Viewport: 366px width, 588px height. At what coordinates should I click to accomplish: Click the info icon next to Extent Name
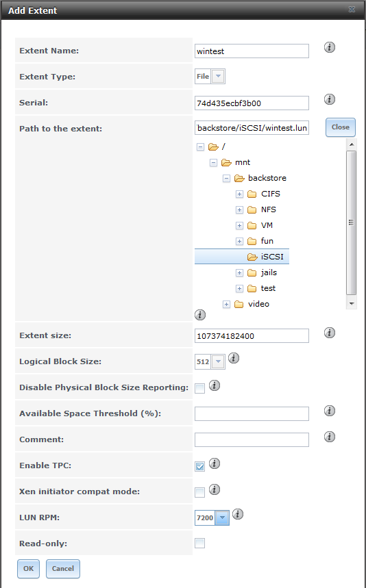[x=330, y=47]
